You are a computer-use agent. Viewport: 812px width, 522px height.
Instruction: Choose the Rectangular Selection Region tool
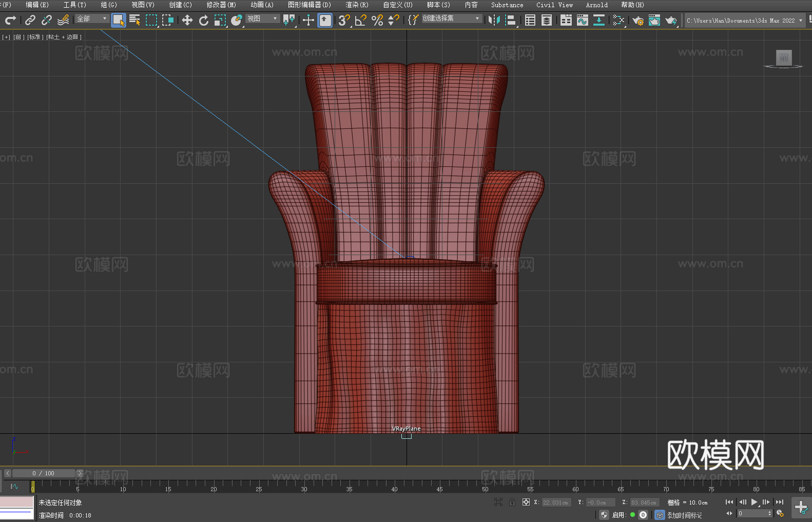click(x=151, y=20)
